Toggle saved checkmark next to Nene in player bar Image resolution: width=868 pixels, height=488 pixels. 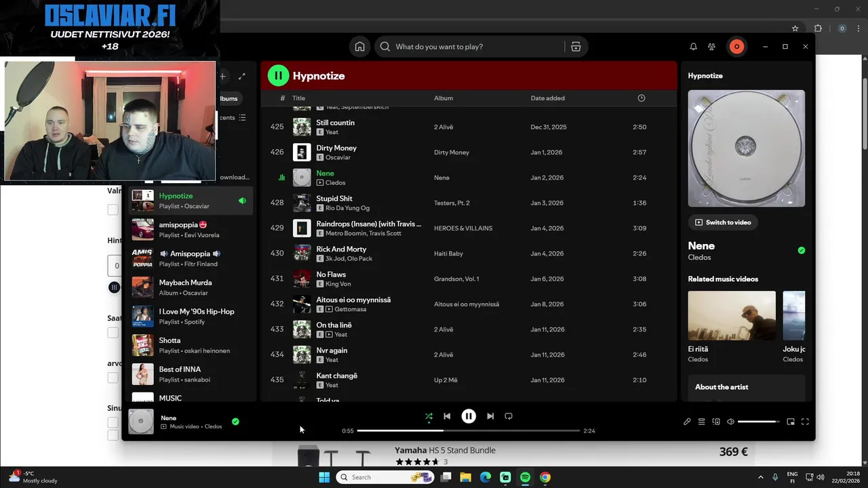click(x=235, y=422)
